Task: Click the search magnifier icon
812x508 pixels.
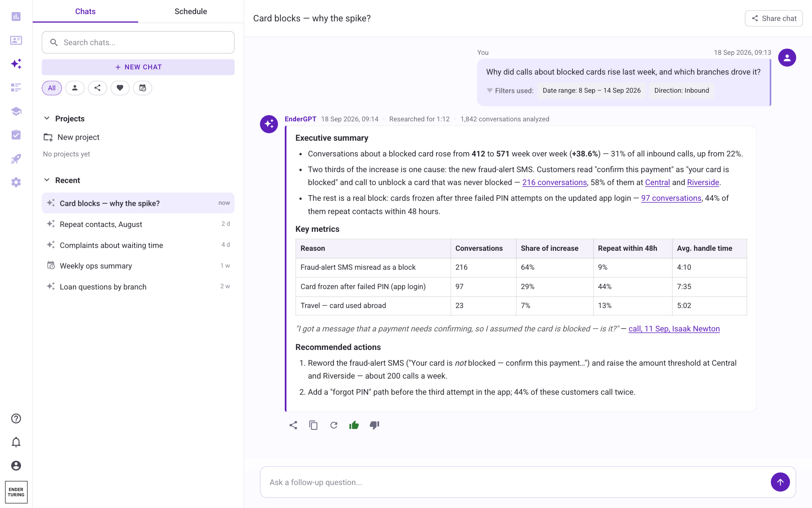Action: point(54,42)
